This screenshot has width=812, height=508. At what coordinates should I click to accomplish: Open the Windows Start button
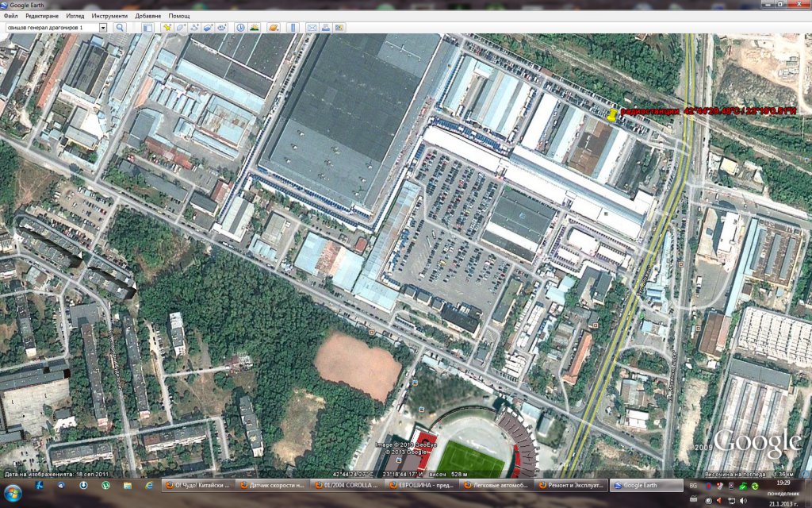point(12,492)
